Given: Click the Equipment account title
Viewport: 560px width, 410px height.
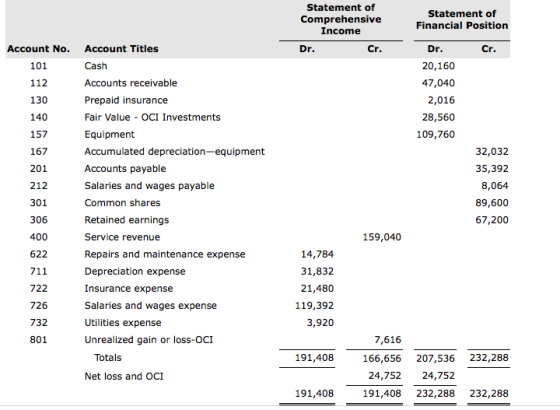Looking at the screenshot, I should click(110, 135).
